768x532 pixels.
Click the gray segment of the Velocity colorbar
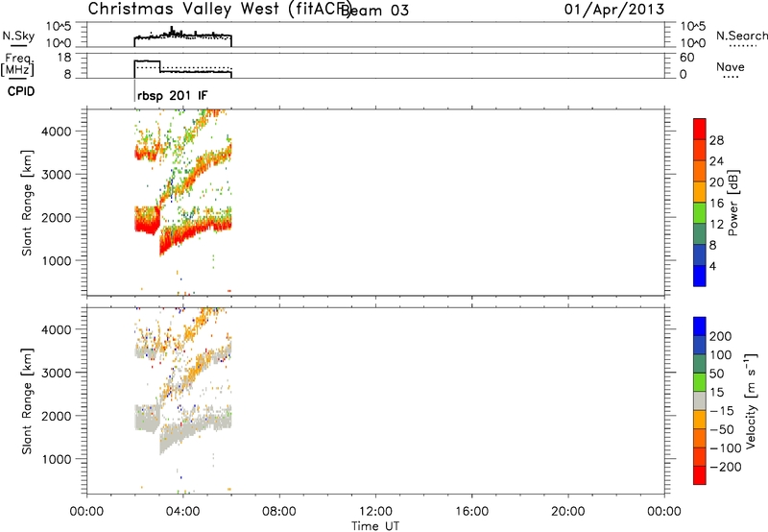[700, 401]
